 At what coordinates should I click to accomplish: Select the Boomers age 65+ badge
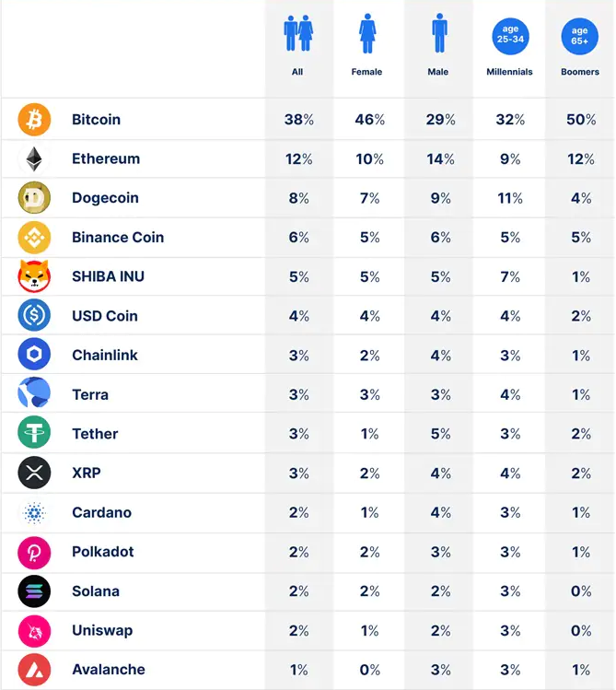pyautogui.click(x=579, y=37)
